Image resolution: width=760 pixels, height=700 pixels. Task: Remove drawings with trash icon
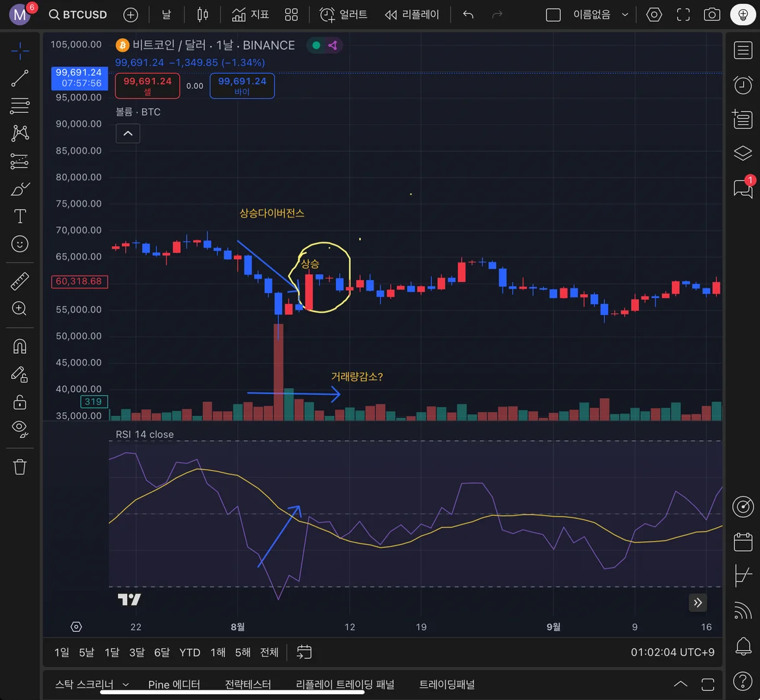[x=20, y=467]
